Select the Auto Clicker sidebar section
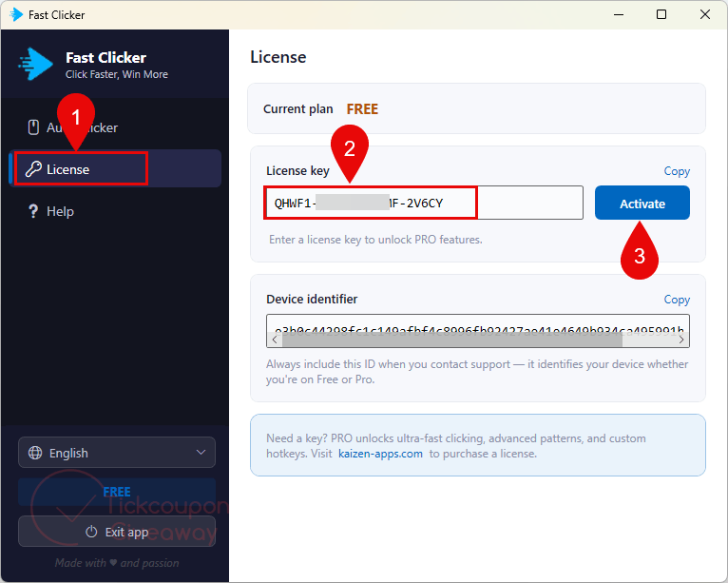The height and width of the screenshot is (583, 728). 115,127
